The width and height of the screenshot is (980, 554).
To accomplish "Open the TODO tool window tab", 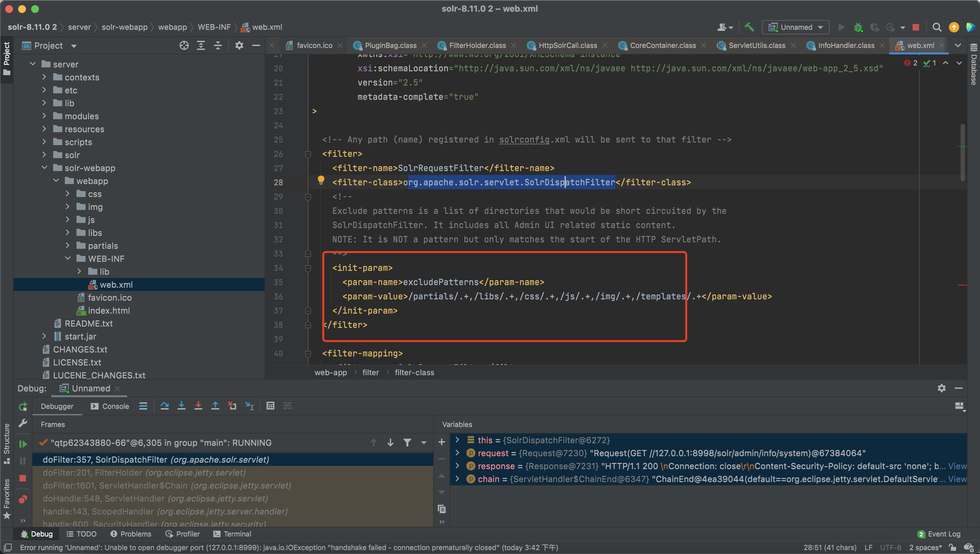I will click(81, 534).
